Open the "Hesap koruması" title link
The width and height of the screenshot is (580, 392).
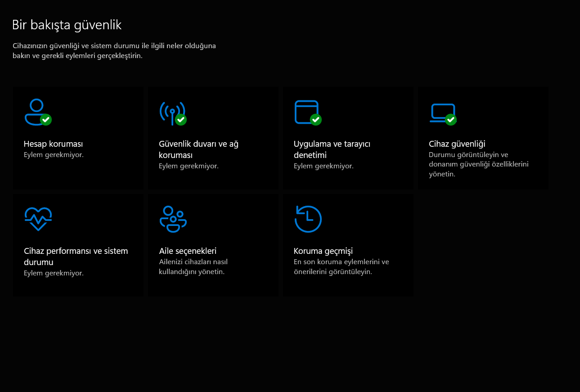[x=53, y=144]
